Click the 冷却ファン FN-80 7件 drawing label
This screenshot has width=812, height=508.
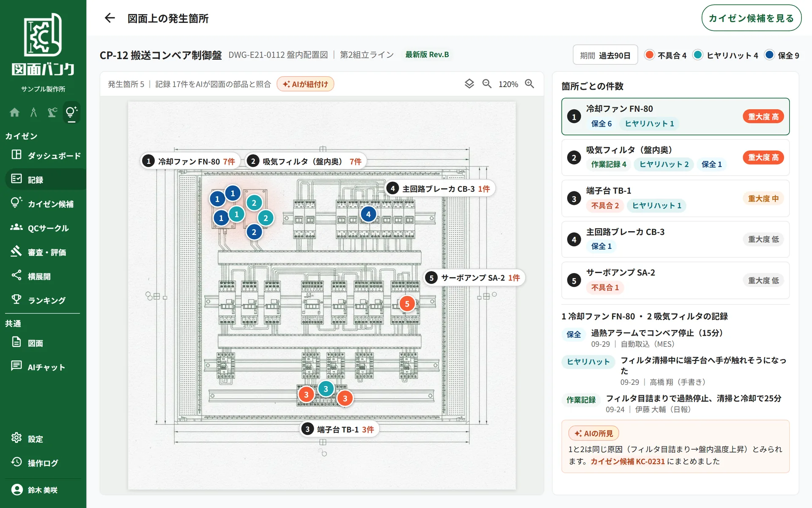pos(190,161)
